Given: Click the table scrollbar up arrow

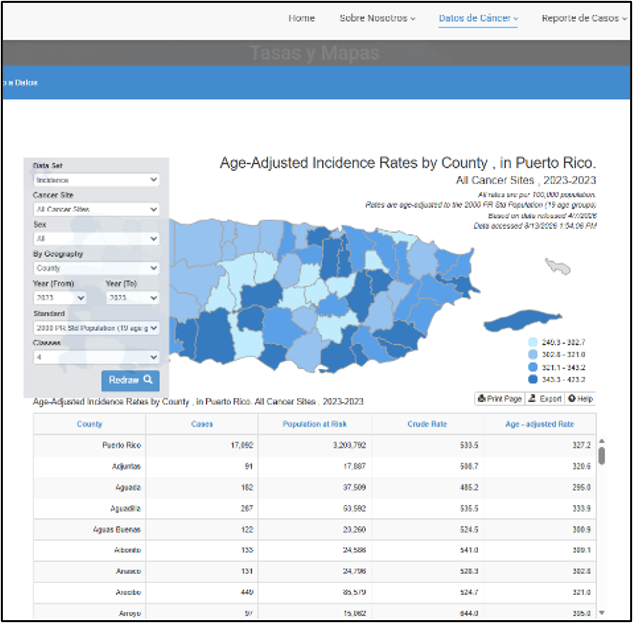Looking at the screenshot, I should click(x=602, y=441).
